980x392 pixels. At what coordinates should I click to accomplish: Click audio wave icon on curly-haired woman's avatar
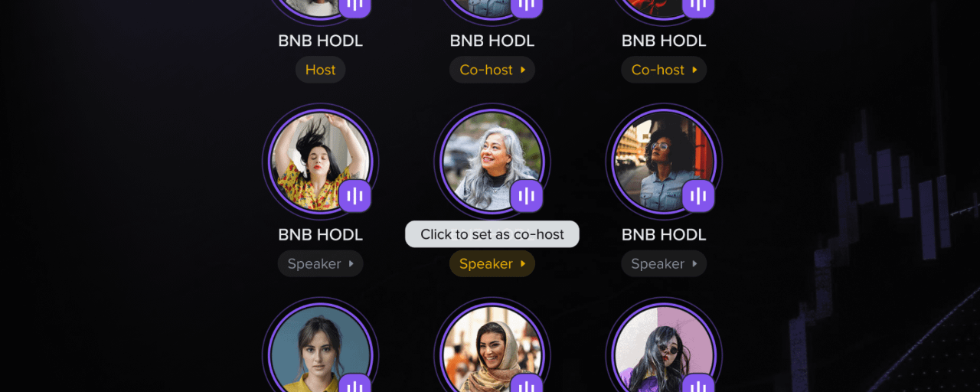pos(698,196)
